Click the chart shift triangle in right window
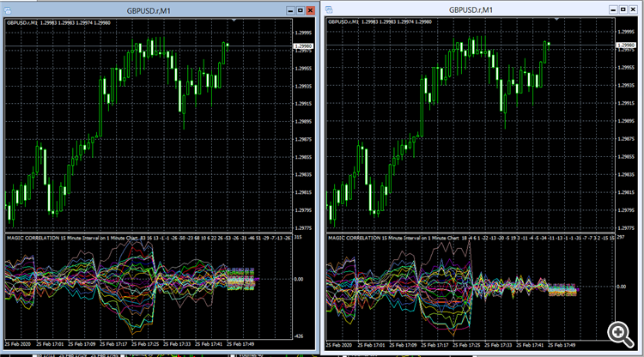 (557, 19)
